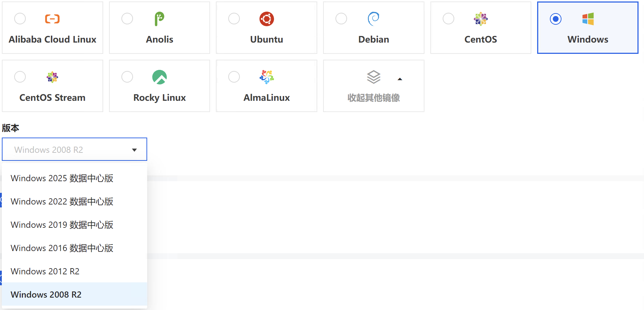Viewport: 644px width, 310px height.
Task: Click the 版本 section heading
Action: 11,128
